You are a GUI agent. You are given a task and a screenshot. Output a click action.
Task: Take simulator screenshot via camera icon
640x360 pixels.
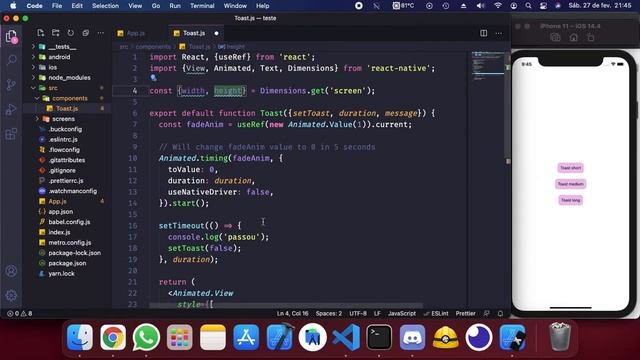coord(555,38)
